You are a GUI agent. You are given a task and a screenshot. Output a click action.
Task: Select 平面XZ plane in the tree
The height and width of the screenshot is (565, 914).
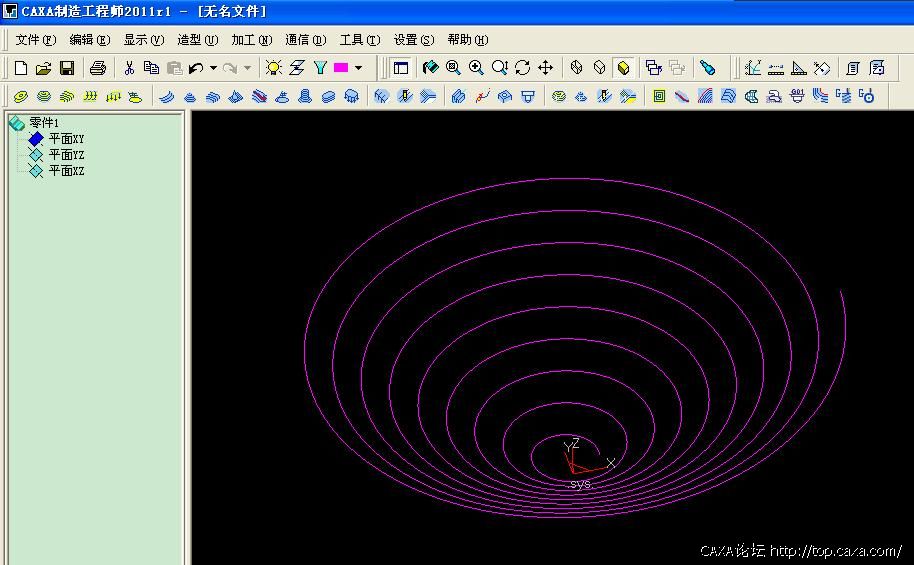coord(66,171)
